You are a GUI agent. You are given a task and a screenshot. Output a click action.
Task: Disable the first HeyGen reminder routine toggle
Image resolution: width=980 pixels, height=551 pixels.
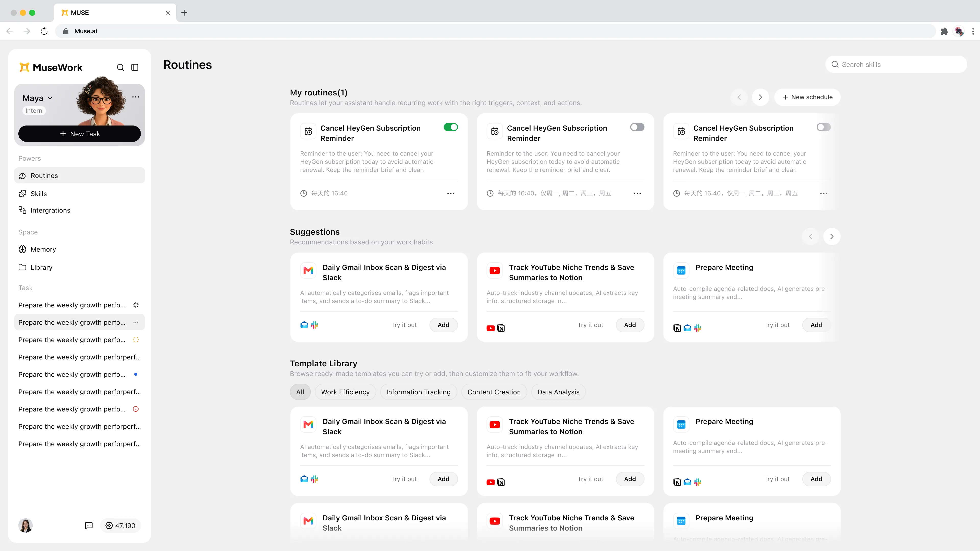click(x=451, y=127)
